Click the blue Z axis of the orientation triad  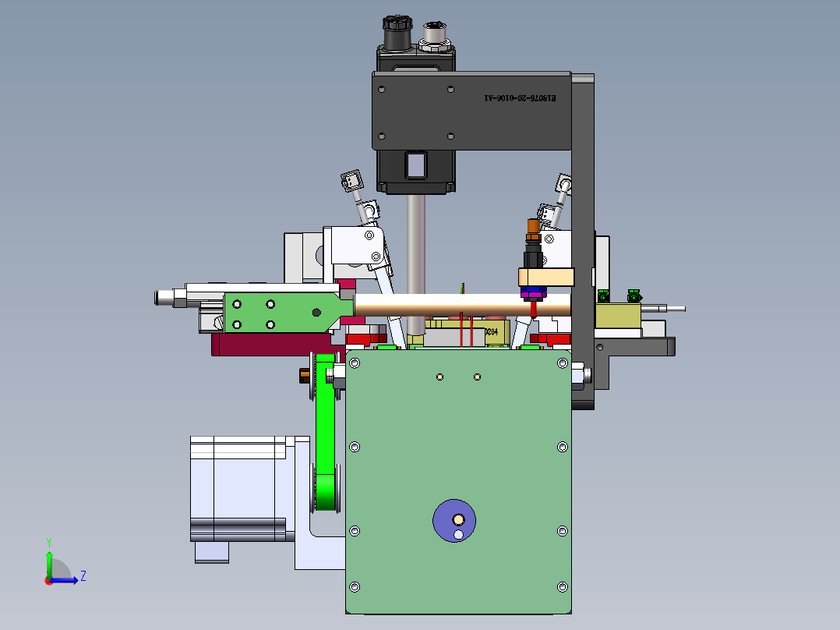(x=64, y=580)
